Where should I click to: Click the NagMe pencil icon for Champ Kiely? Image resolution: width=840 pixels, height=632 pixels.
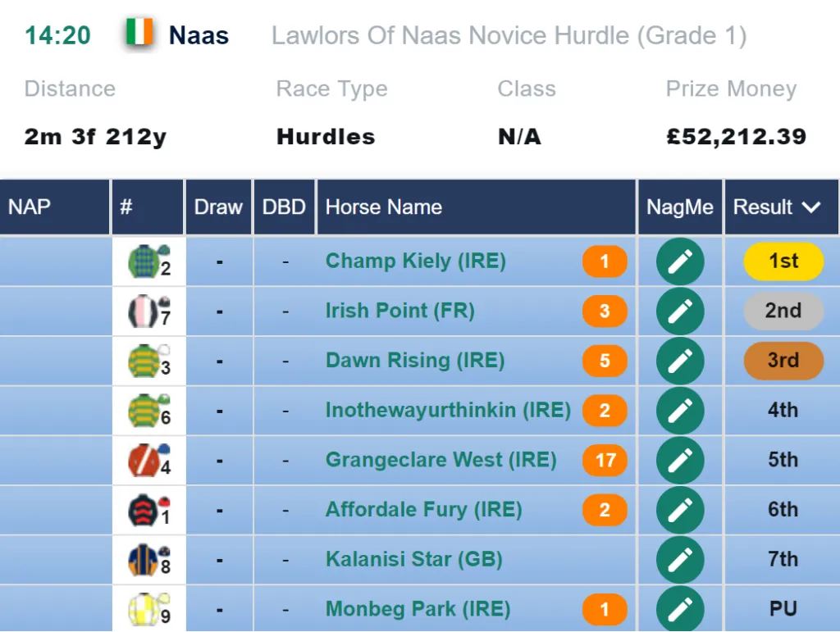point(680,261)
